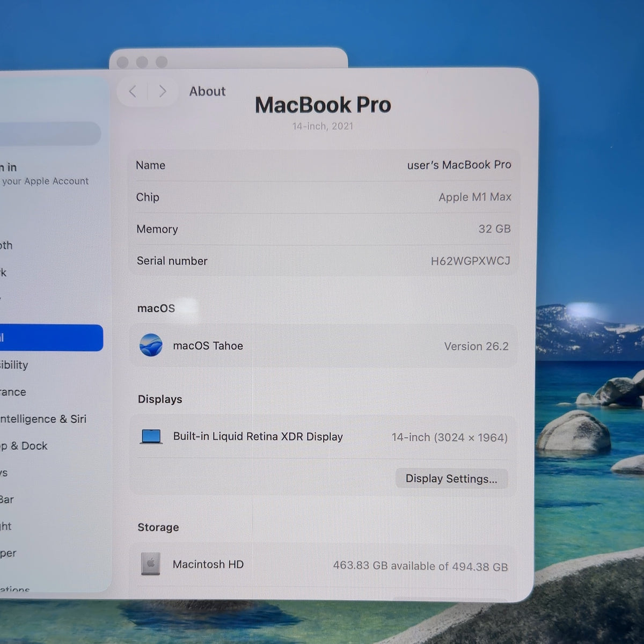This screenshot has height=644, width=644.
Task: Click the Version 26.2 text
Action: (476, 346)
